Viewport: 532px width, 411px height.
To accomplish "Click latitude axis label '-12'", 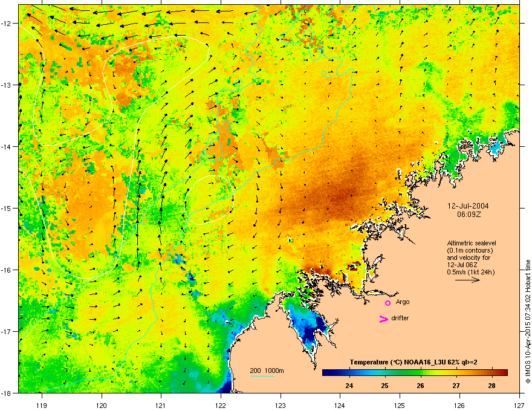I will coord(7,24).
